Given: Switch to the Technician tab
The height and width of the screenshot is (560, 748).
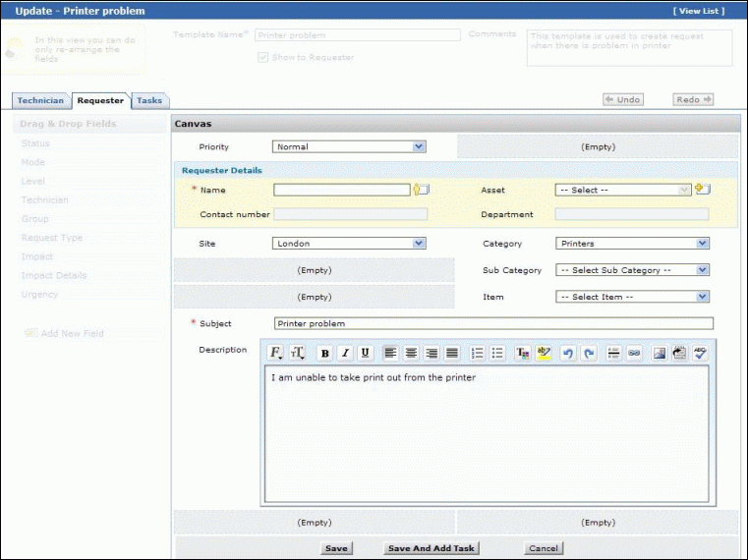Looking at the screenshot, I should [40, 100].
